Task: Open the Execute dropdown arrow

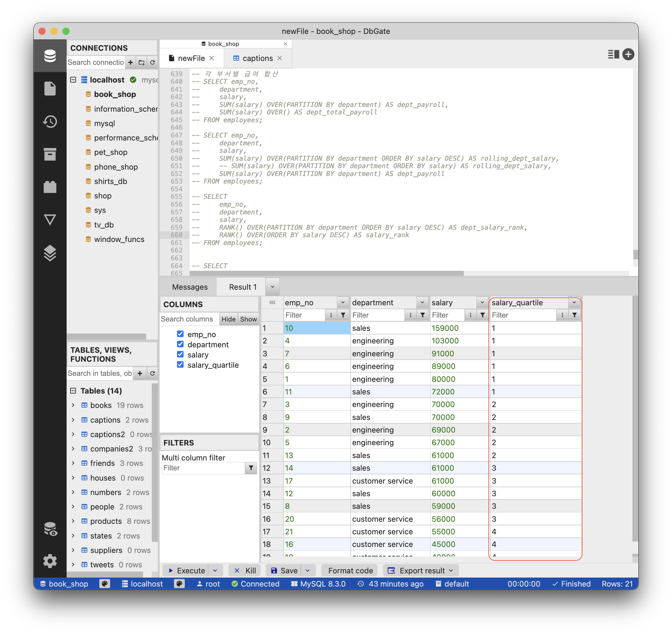Action: [215, 570]
